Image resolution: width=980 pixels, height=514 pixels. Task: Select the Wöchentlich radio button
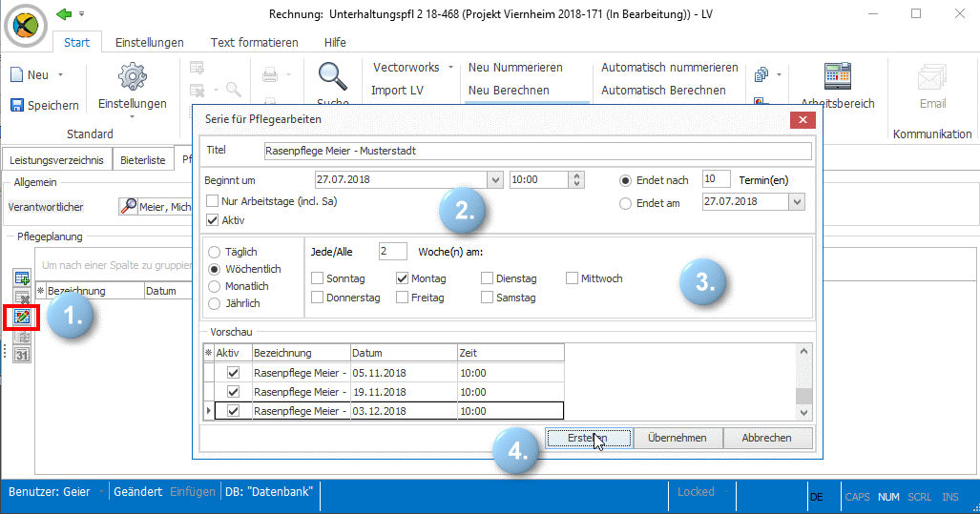point(215,269)
